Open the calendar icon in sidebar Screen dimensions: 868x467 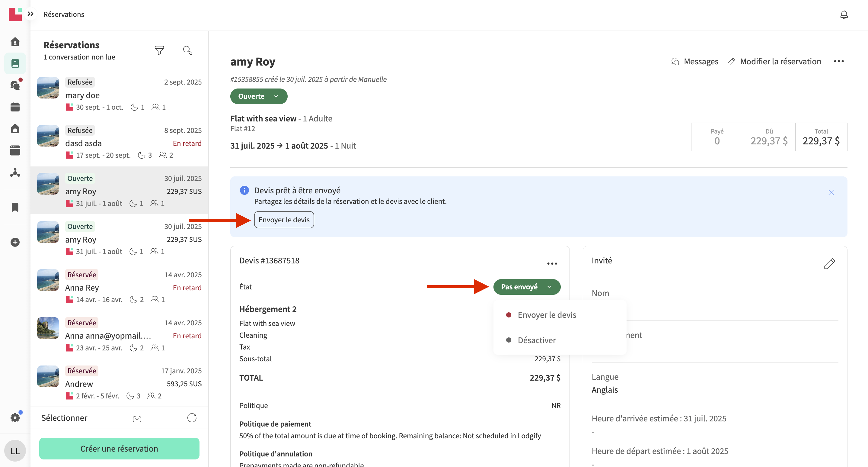coord(15,107)
